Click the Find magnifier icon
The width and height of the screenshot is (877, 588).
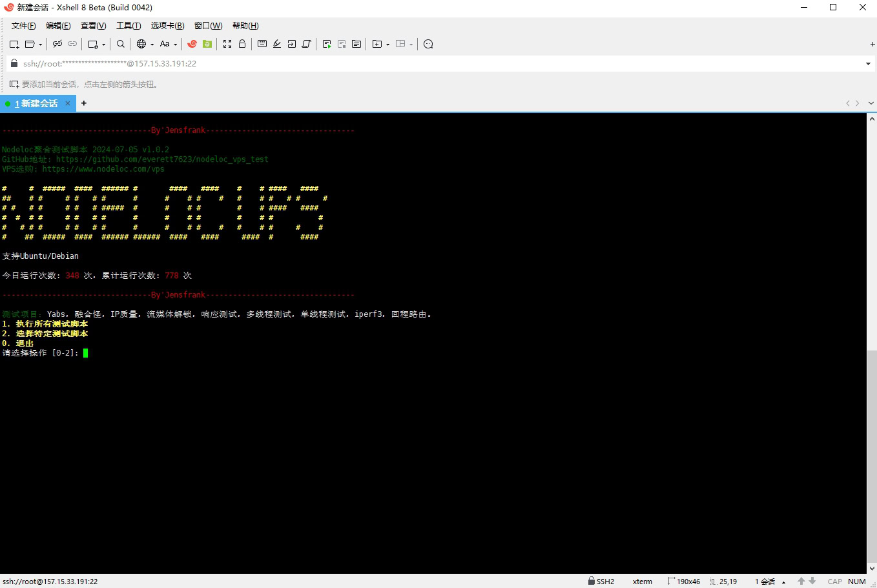(x=121, y=44)
